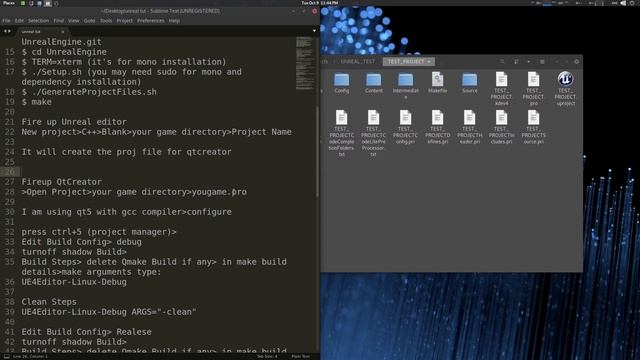The height and width of the screenshot is (360, 640).
Task: Click line 15 '$ cd UnrealEngine'
Action: coord(64,52)
